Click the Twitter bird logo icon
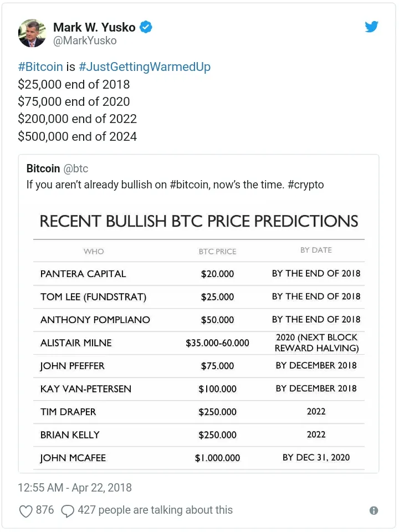 (x=371, y=27)
